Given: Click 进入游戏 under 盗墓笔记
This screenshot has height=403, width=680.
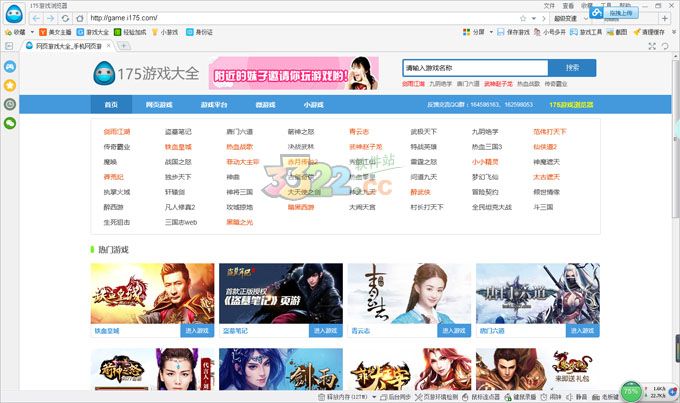Looking at the screenshot, I should tap(325, 331).
